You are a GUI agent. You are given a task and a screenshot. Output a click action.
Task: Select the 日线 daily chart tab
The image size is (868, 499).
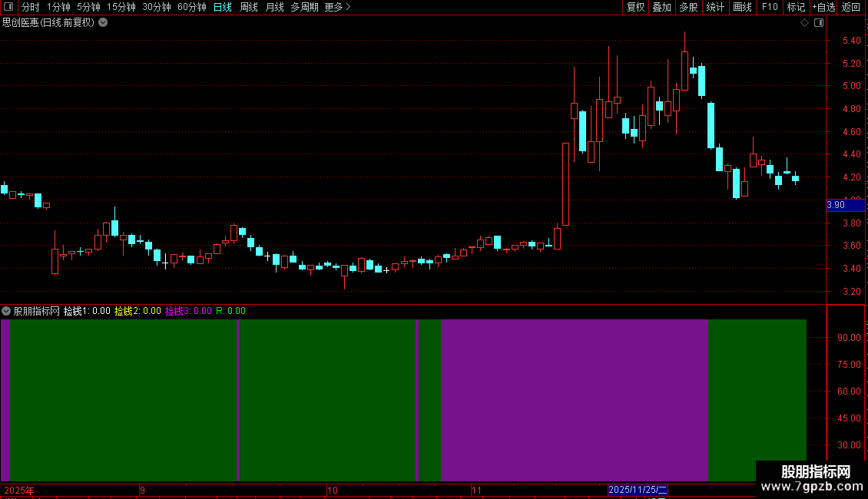point(223,7)
